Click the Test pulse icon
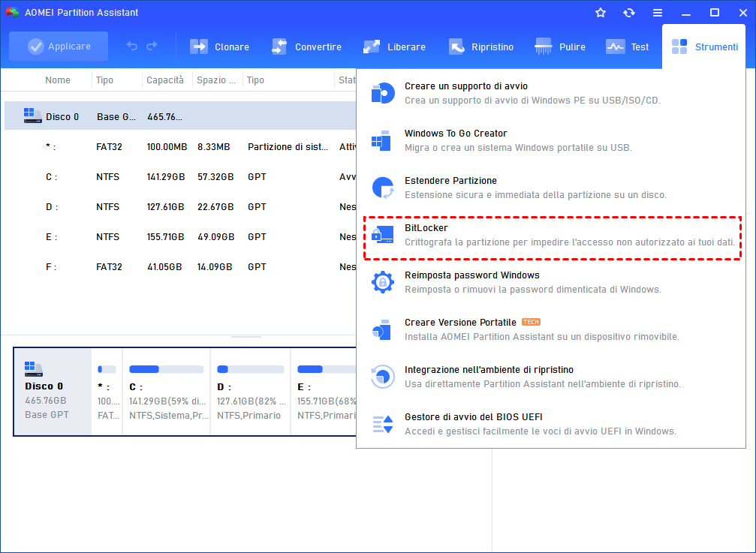 [615, 47]
